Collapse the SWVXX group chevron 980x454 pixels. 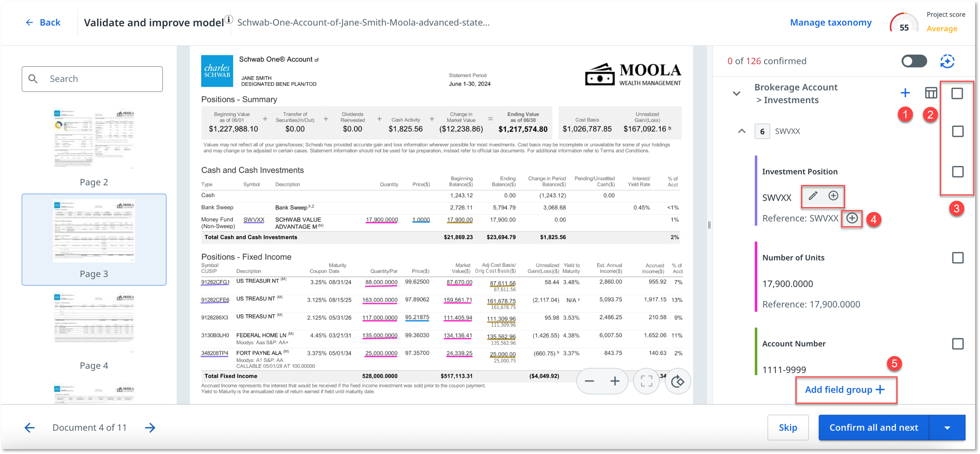click(741, 131)
